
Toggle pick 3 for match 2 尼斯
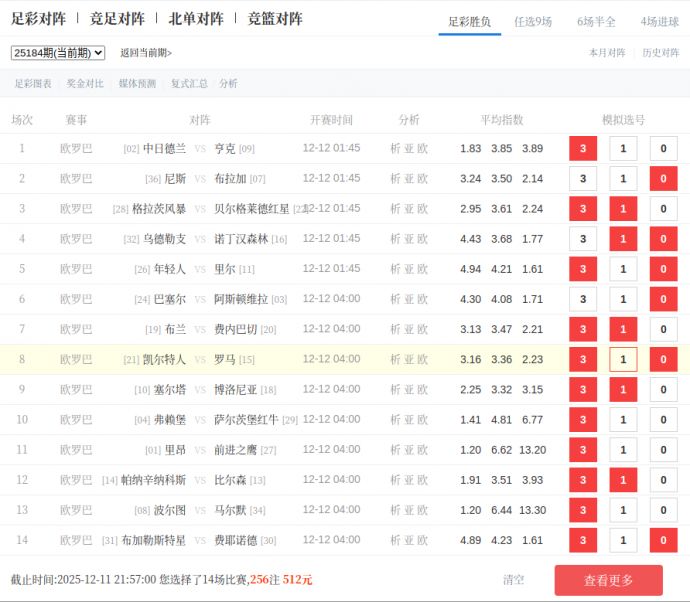[583, 179]
